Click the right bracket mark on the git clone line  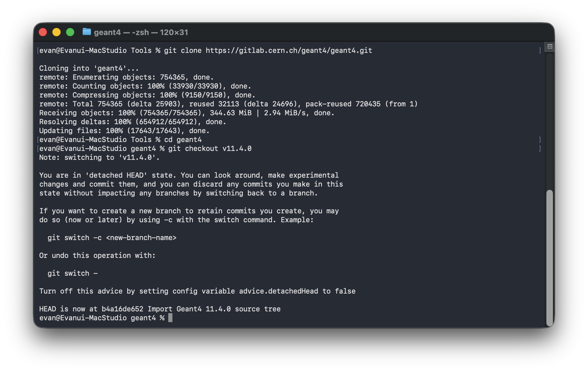540,51
